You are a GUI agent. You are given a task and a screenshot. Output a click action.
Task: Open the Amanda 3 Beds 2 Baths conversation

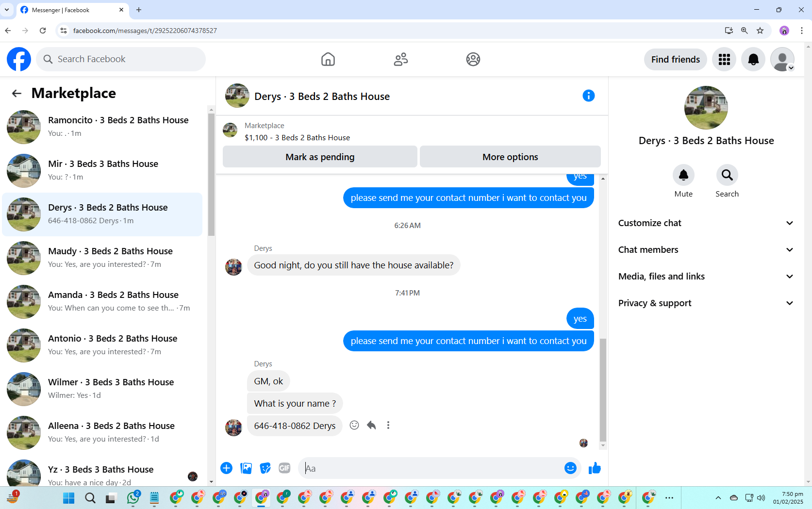coord(102,302)
